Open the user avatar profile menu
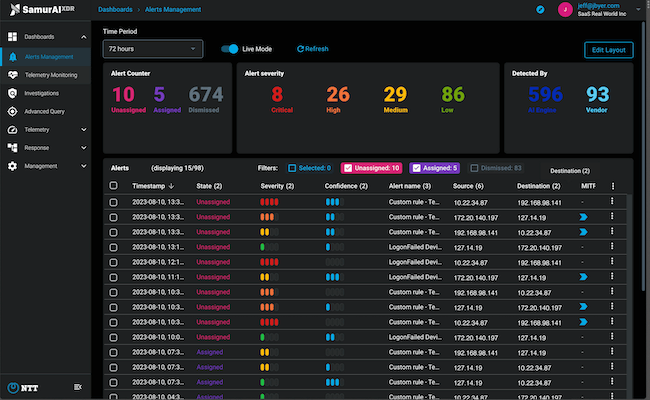 click(565, 9)
